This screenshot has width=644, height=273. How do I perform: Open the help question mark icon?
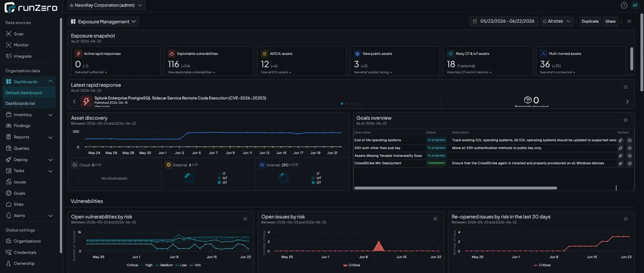(x=624, y=5)
